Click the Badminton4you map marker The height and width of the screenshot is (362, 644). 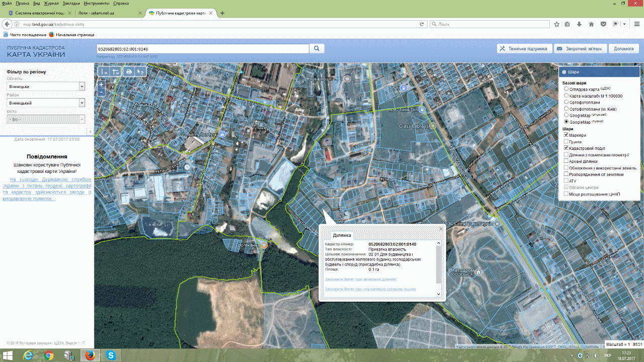click(222, 135)
